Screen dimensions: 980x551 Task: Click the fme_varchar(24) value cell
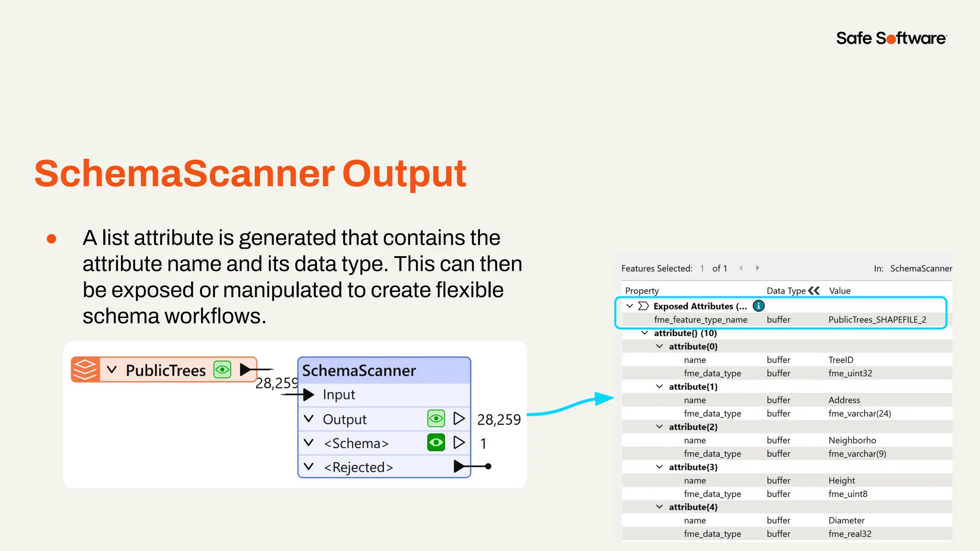pyautogui.click(x=859, y=413)
